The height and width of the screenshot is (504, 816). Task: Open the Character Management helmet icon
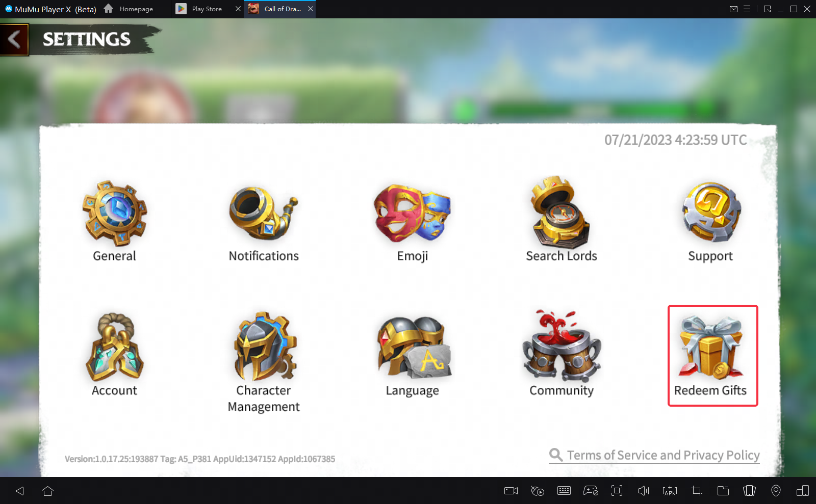point(264,347)
